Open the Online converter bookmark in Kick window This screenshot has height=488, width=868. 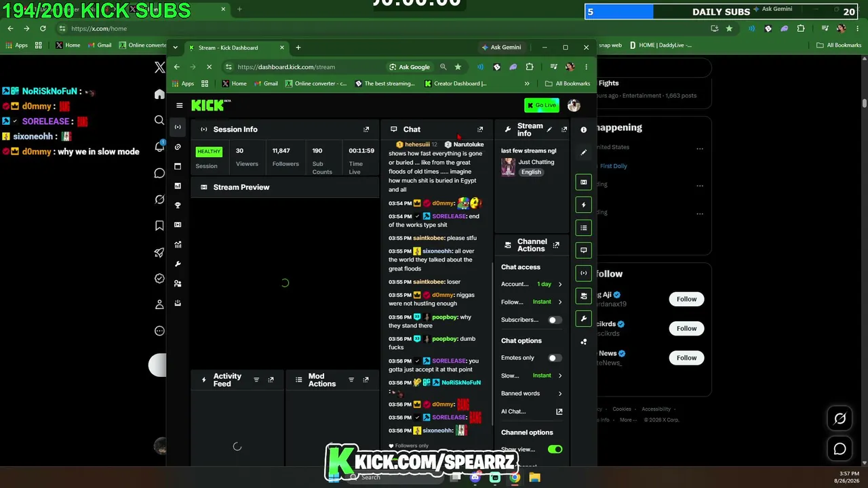point(316,83)
